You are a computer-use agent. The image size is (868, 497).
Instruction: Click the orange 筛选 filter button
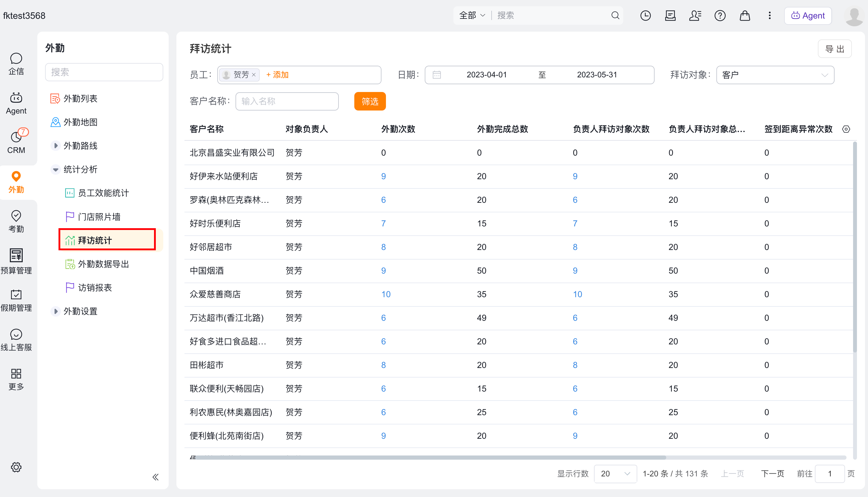(x=370, y=101)
